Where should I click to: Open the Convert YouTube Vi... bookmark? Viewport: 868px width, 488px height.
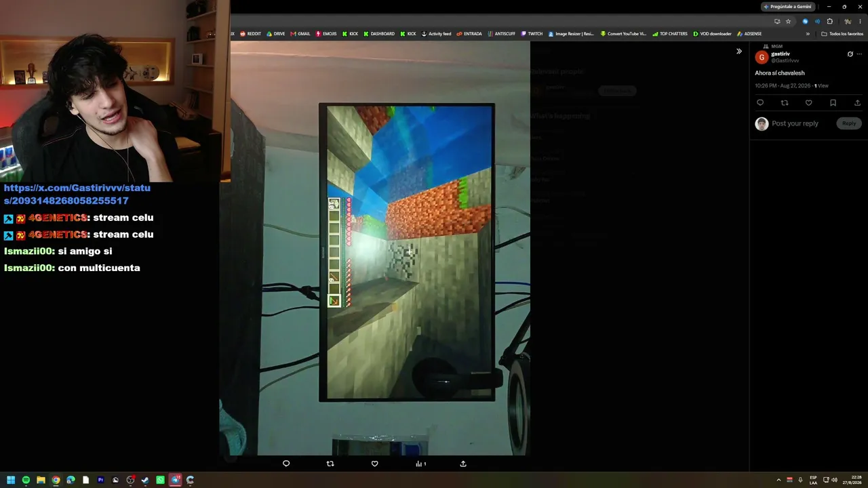(623, 34)
